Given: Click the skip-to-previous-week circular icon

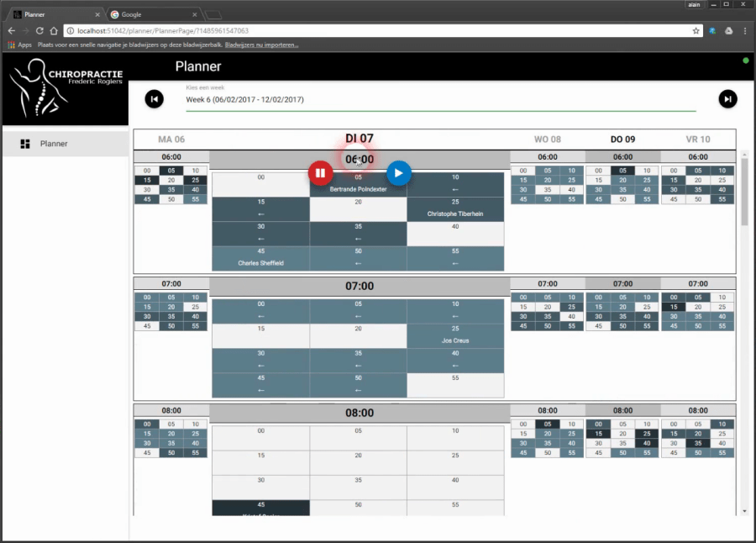Looking at the screenshot, I should tap(154, 99).
